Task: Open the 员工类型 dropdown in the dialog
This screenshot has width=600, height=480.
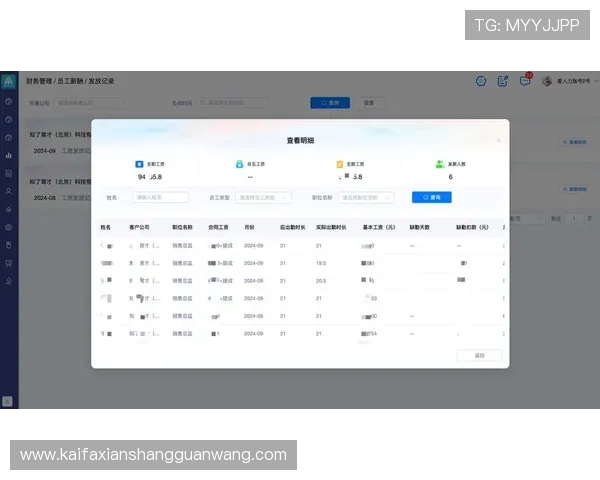Action: click(x=263, y=198)
